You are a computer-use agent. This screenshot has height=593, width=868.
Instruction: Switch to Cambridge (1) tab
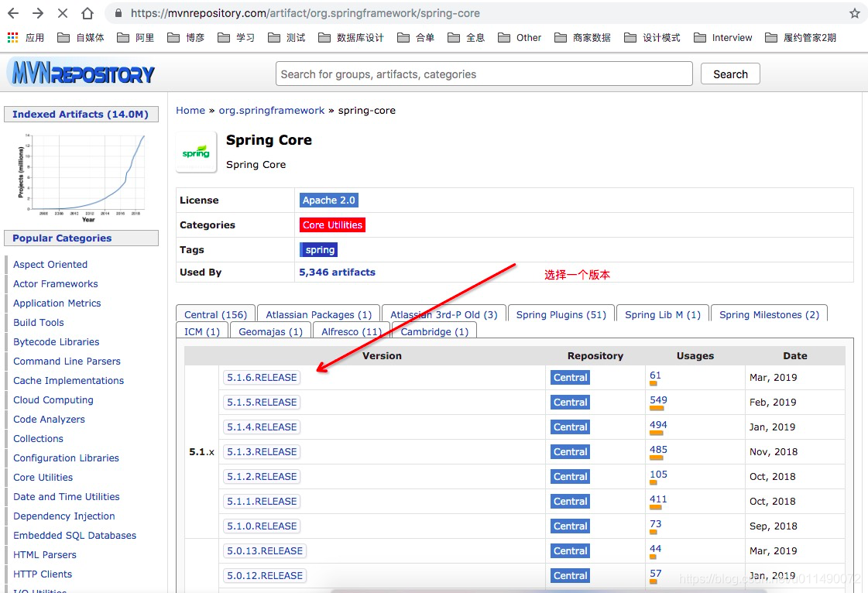pyautogui.click(x=434, y=331)
